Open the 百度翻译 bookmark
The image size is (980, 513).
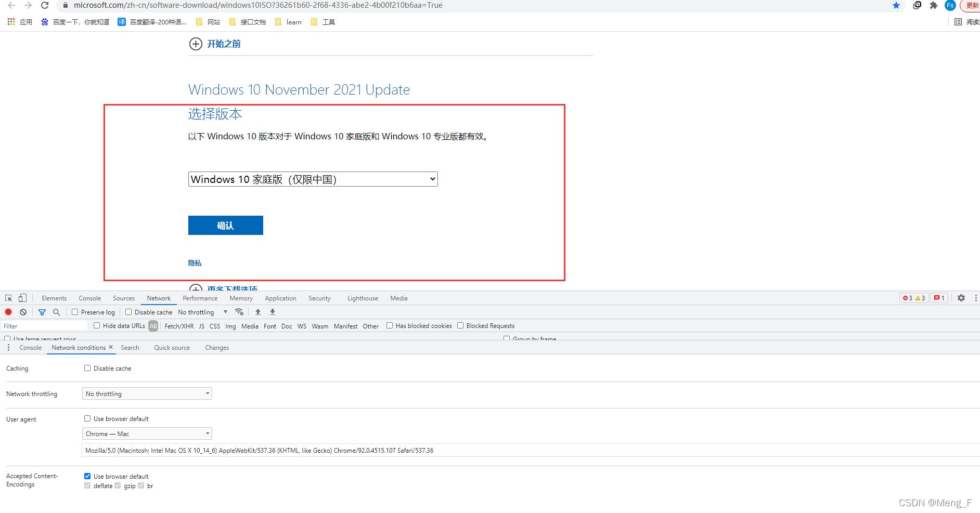point(152,22)
